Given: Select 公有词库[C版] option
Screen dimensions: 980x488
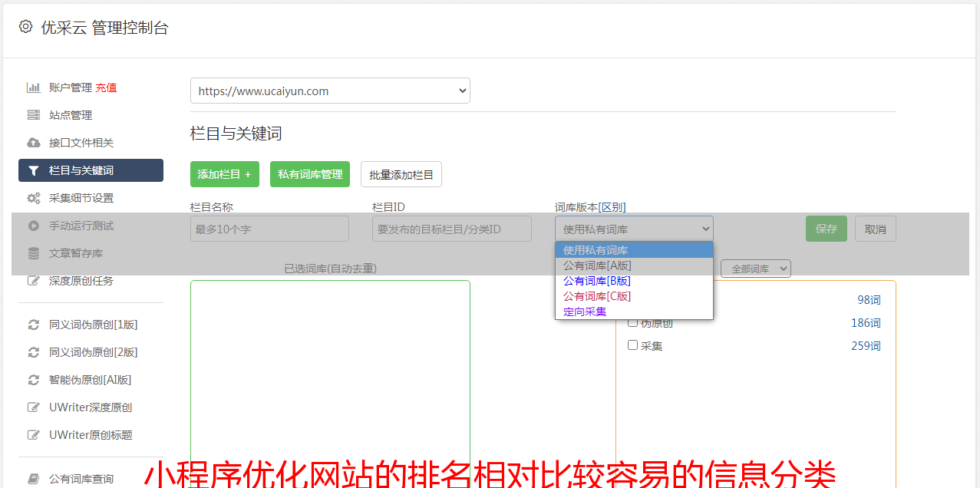Looking at the screenshot, I should point(634,296).
